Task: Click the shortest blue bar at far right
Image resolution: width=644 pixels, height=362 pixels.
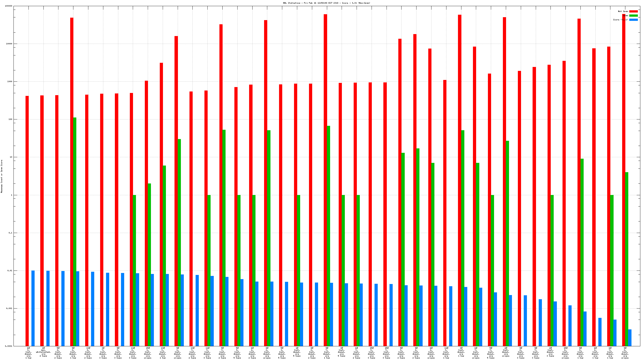Action: click(x=630, y=337)
